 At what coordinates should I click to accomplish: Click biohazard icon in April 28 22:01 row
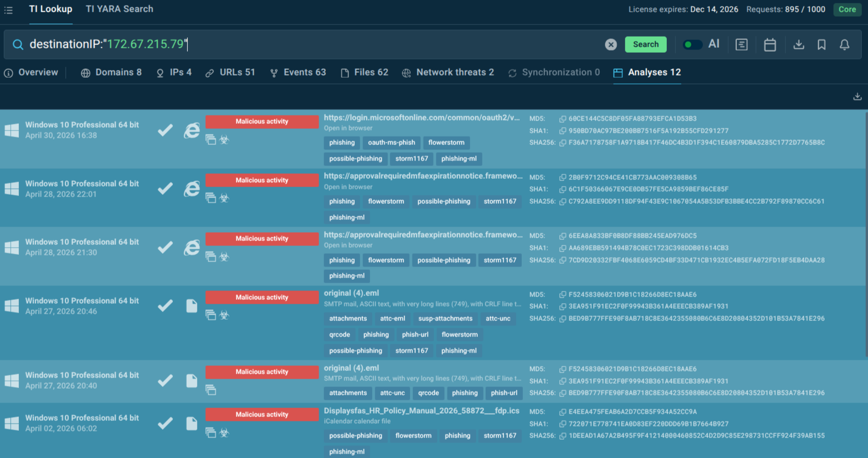225,198
